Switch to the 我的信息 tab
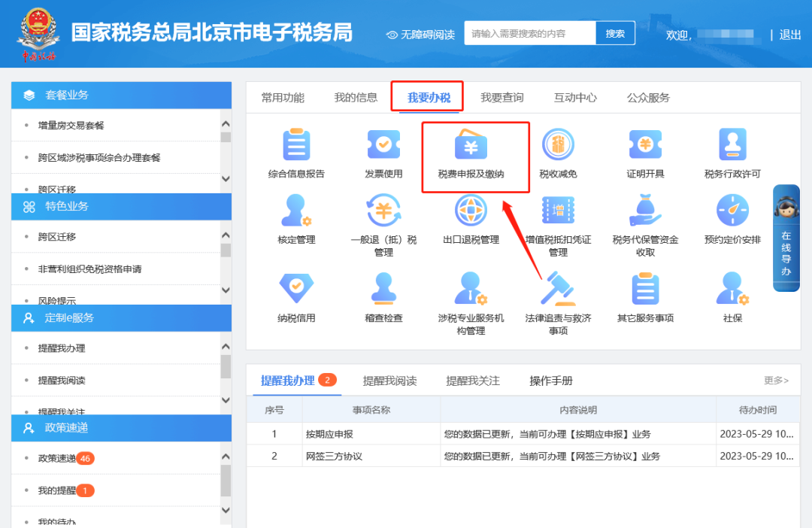This screenshot has height=528, width=812. [356, 98]
